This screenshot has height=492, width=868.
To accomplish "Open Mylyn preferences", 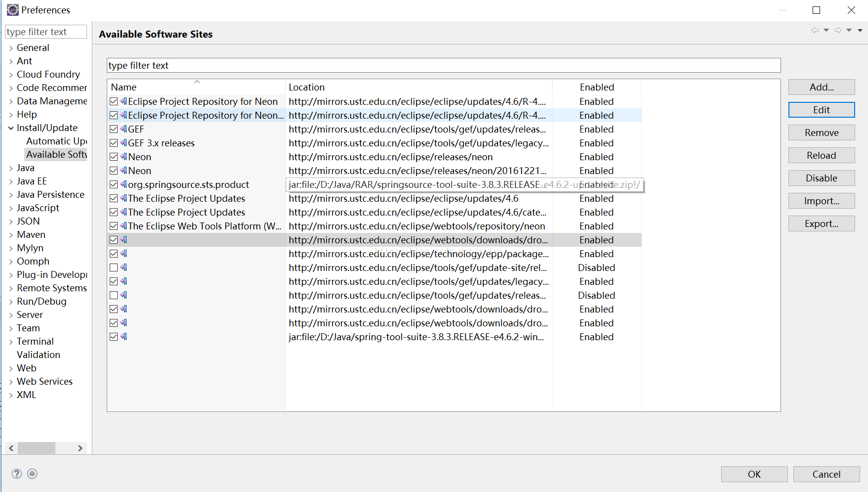I will (x=30, y=248).
